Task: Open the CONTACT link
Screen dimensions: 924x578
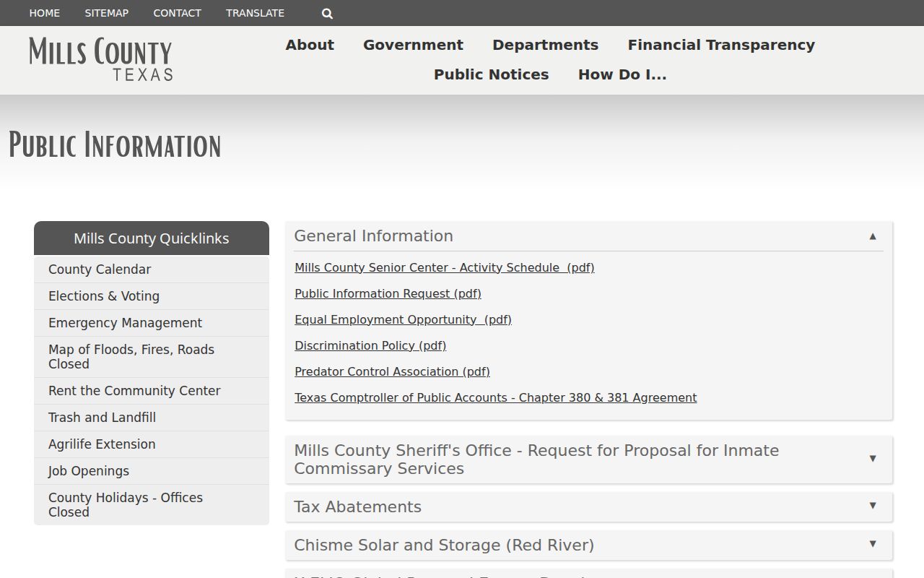Action: coord(177,13)
